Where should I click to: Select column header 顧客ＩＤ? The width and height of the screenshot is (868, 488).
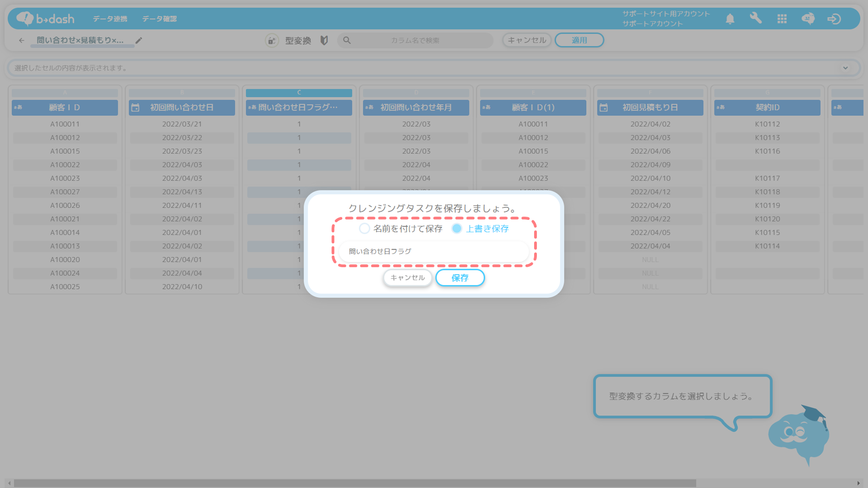click(65, 107)
